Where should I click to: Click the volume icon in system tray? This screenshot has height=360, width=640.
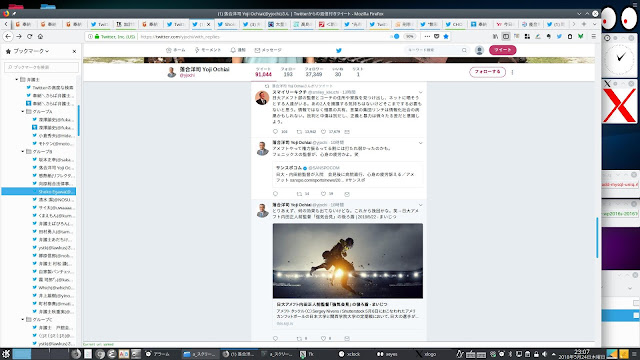point(544,354)
